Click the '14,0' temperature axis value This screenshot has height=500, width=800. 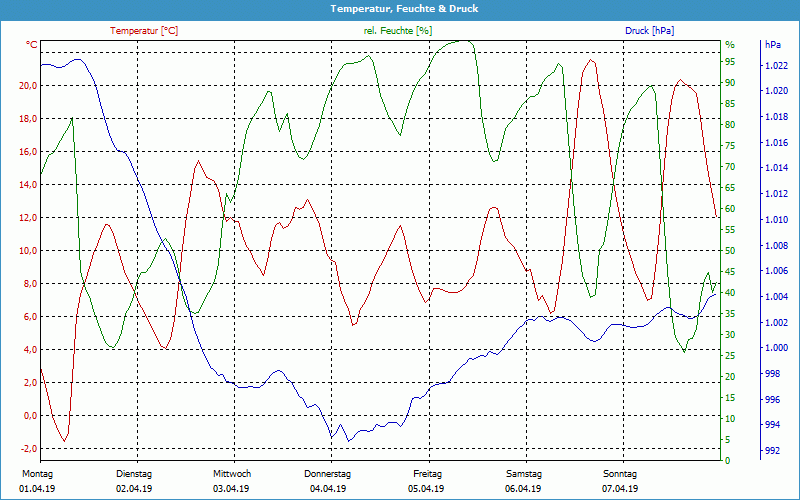pyautogui.click(x=28, y=185)
